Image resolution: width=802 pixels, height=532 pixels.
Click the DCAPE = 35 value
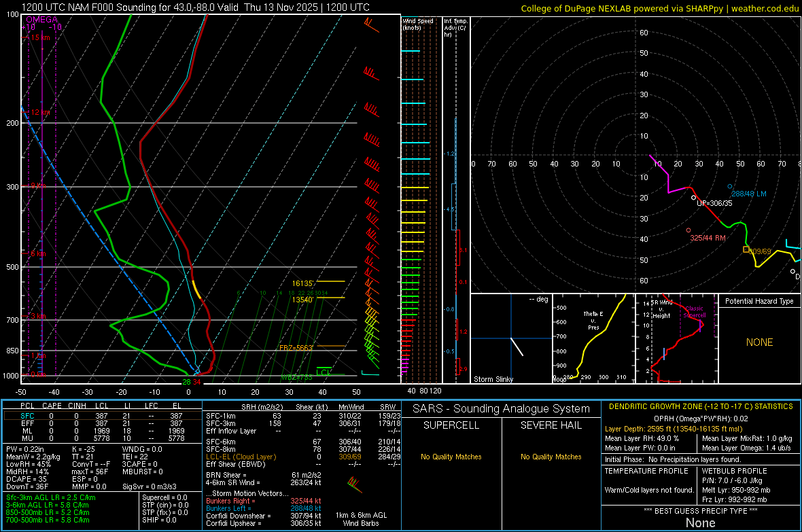(27, 479)
